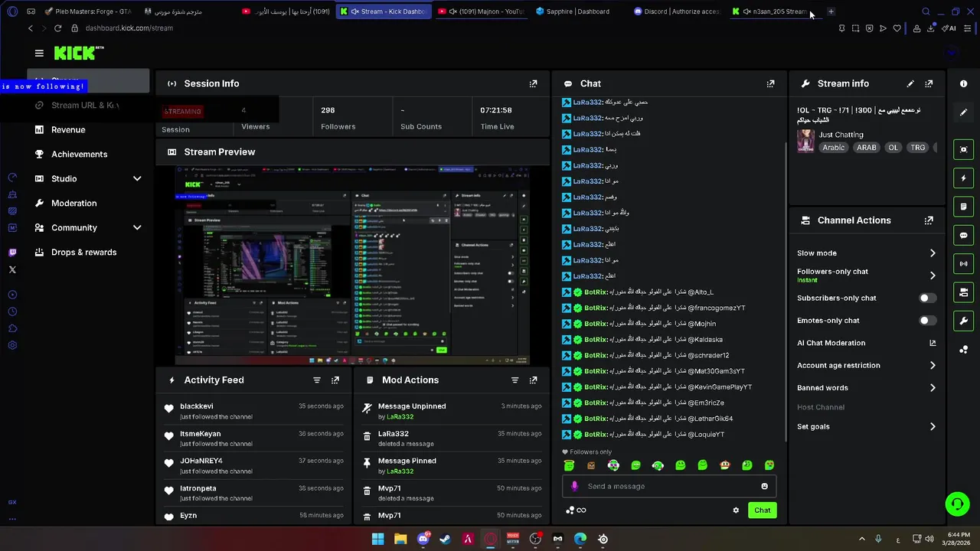The width and height of the screenshot is (980, 551).
Task: Open File Explorer from the taskbar
Action: coord(400,539)
